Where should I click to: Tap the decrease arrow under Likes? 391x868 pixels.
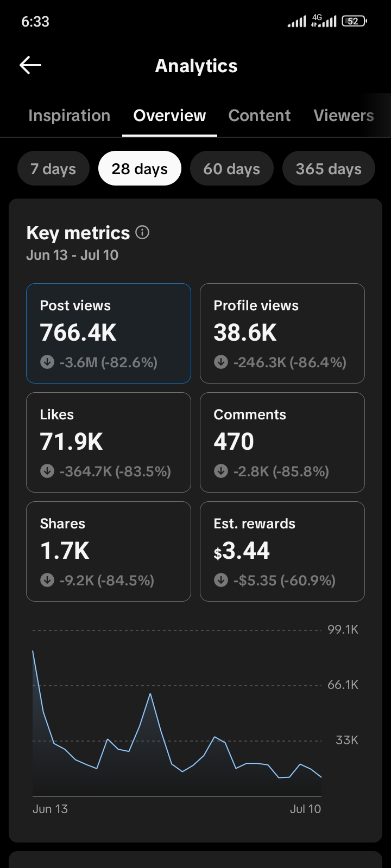(x=47, y=471)
